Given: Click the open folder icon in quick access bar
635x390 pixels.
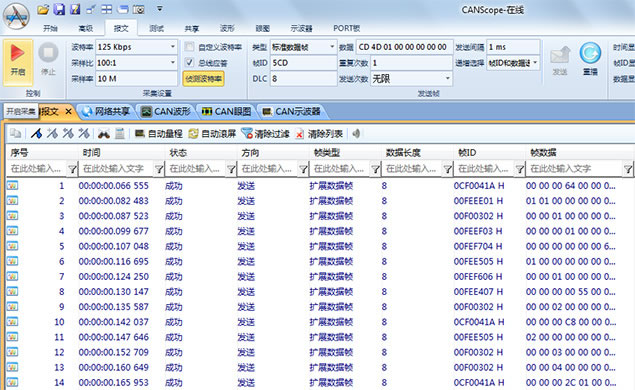Looking at the screenshot, I should click(x=43, y=9).
